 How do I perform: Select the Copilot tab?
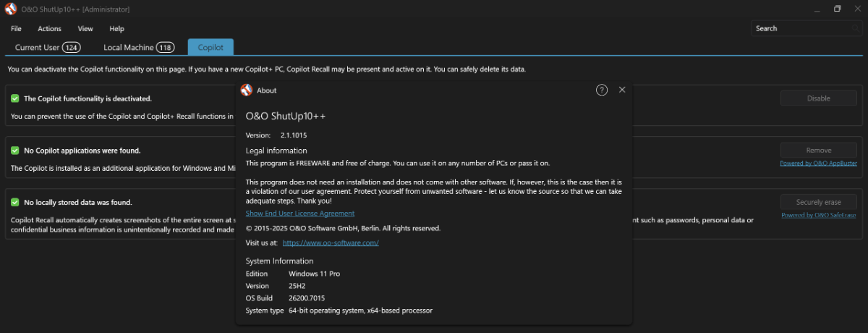pyautogui.click(x=210, y=48)
